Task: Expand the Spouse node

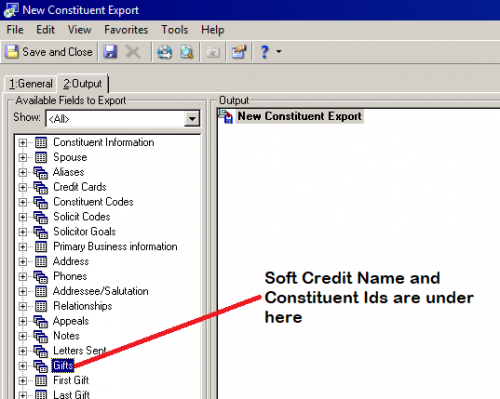Action: (22, 157)
